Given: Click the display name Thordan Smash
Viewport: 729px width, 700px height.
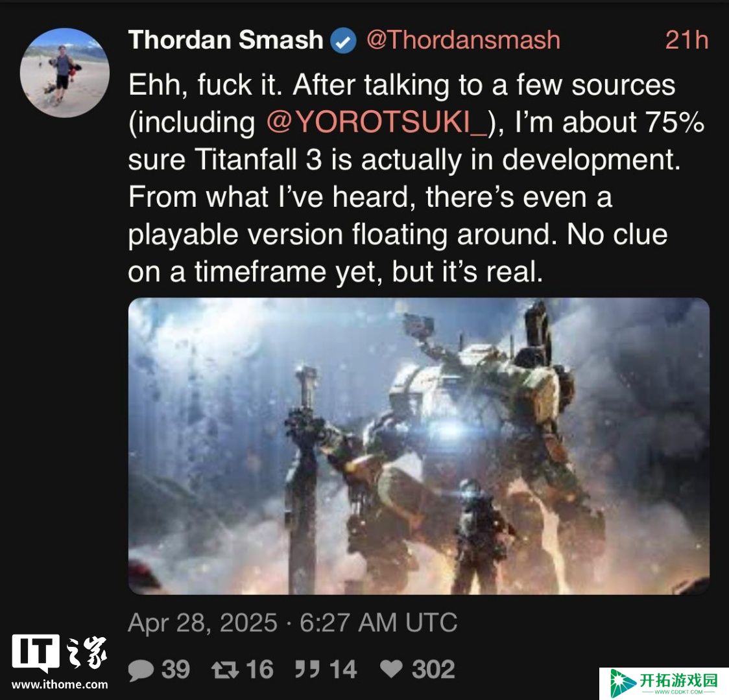Looking at the screenshot, I should 226,40.
